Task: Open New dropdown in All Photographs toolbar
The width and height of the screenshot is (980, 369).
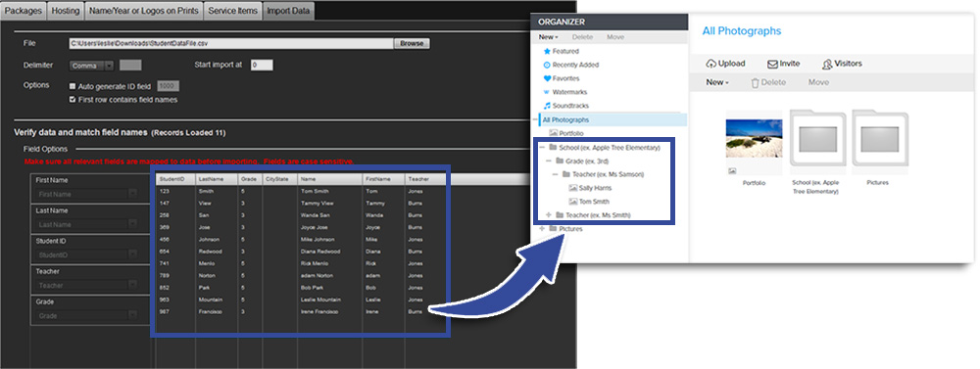Action: [x=717, y=82]
